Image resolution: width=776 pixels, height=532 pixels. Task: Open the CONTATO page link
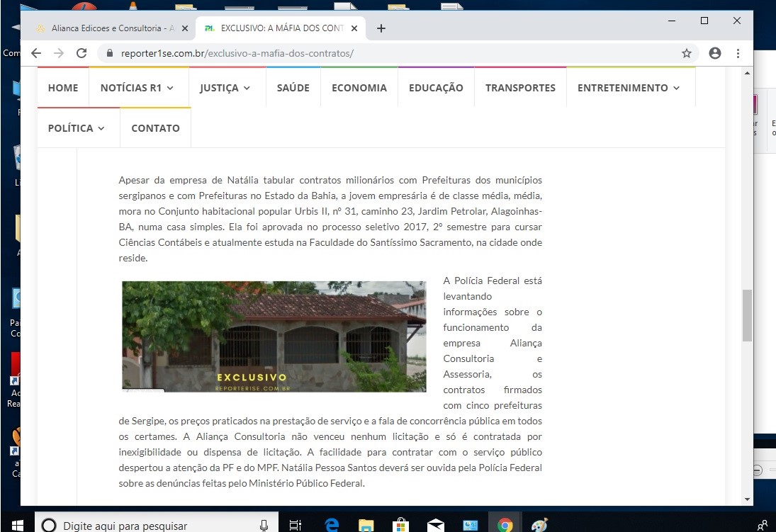[155, 128]
